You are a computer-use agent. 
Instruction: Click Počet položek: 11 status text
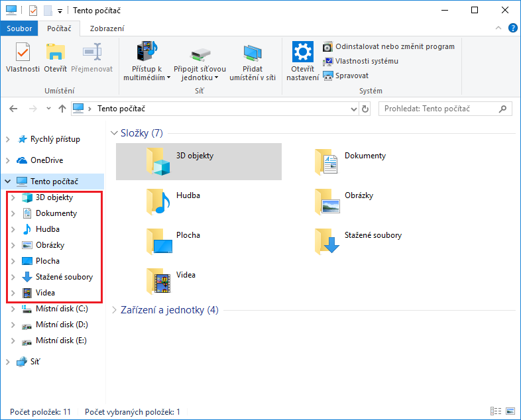[40, 412]
